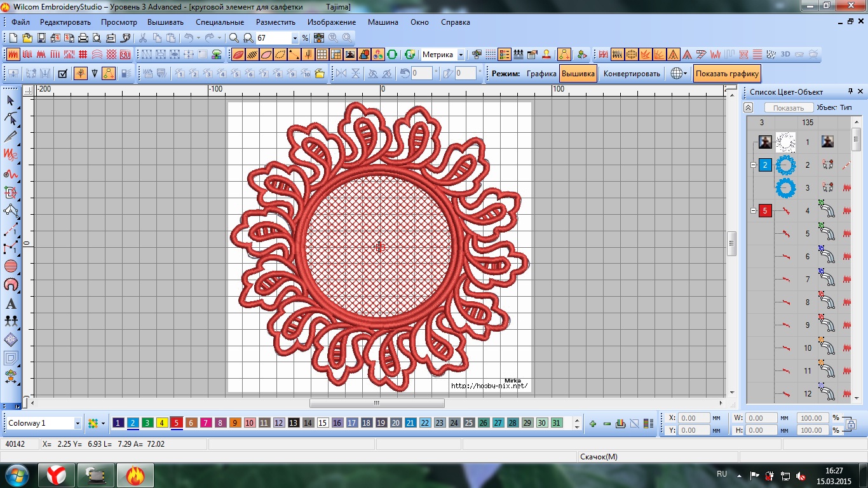Choose the Lettering 'A' tool
Image resolution: width=868 pixels, height=488 pixels.
point(11,304)
